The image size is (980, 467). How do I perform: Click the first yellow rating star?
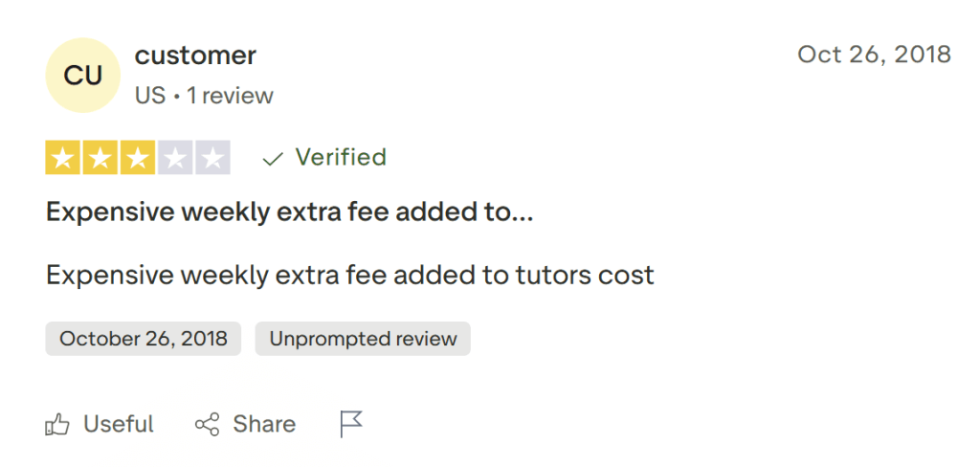(x=63, y=159)
